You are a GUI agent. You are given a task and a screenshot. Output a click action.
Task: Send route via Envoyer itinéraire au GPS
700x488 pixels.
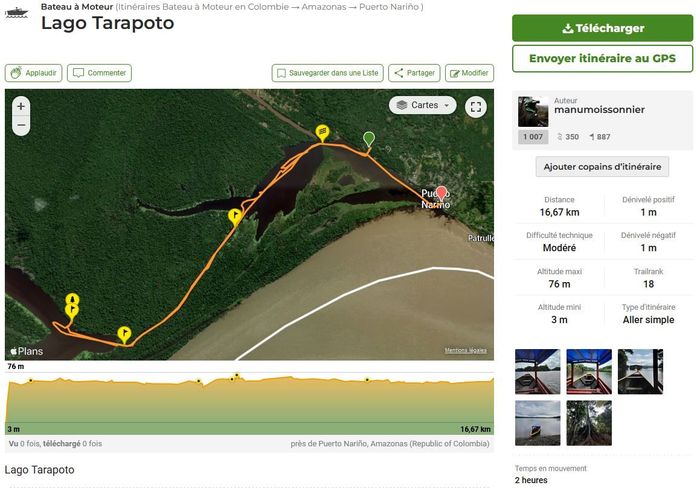[x=602, y=59]
